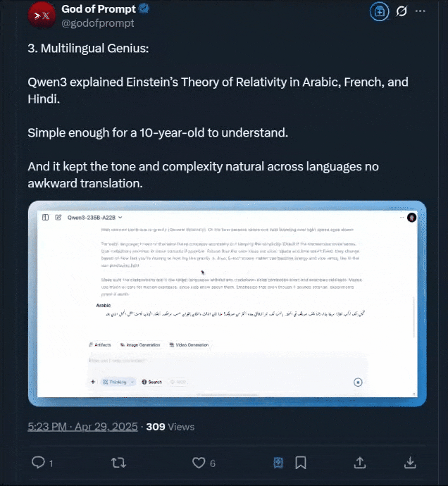Click the 309 Views count
Screen dimensions: 448x486
pos(170,426)
